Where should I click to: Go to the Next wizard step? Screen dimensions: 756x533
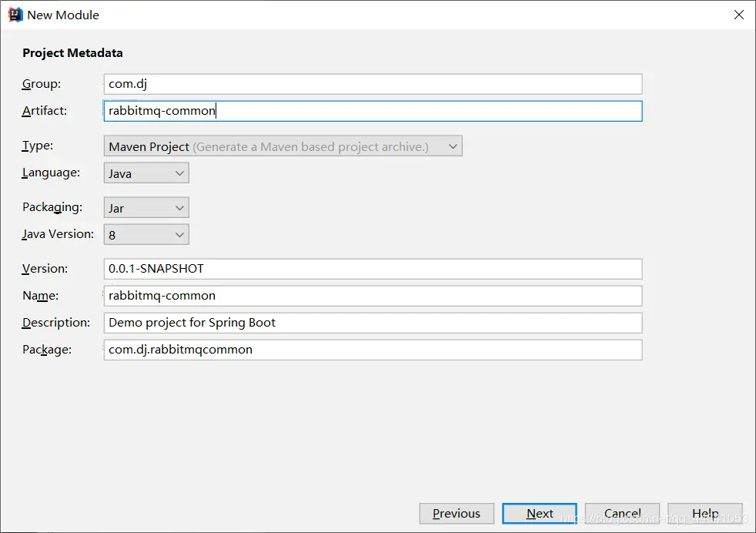coord(540,513)
